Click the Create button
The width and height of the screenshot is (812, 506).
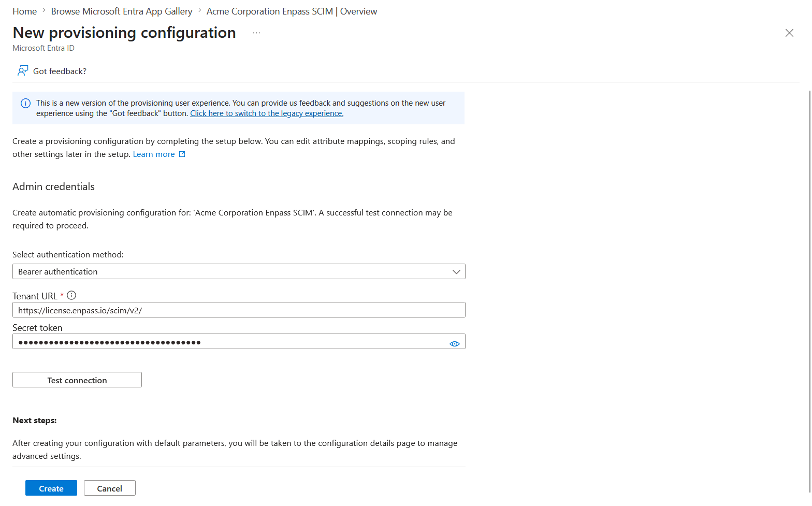(x=51, y=488)
